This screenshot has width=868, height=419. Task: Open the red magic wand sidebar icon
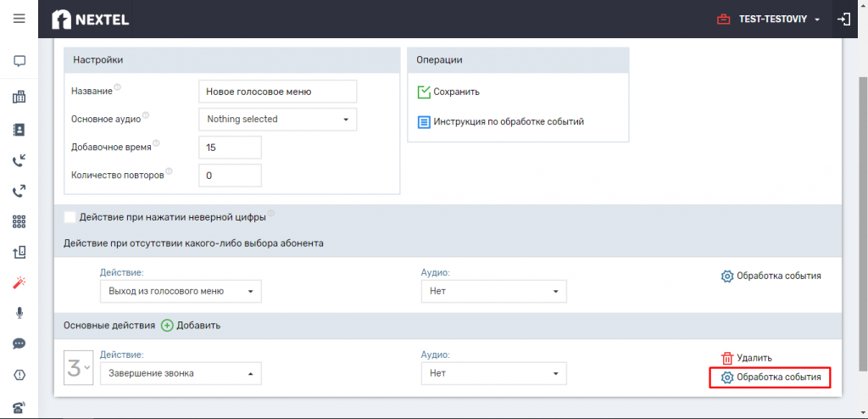(19, 283)
